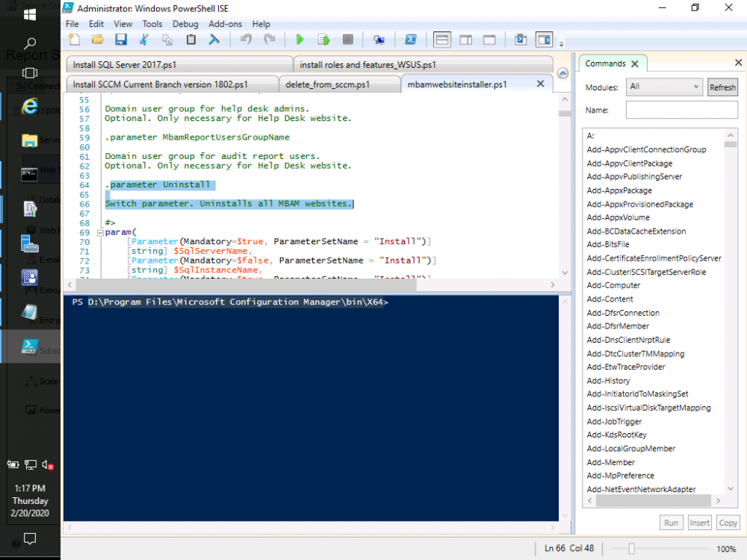Select Add-History in command list
The image size is (747, 560).
(x=608, y=381)
